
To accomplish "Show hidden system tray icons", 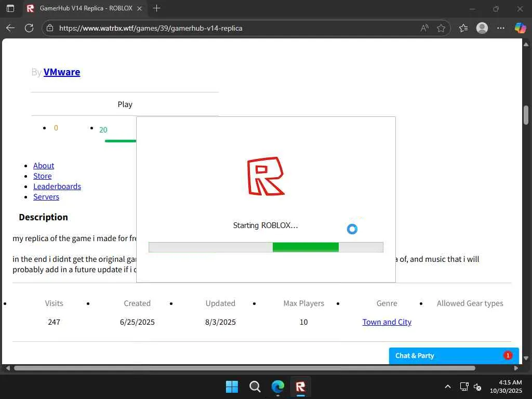I will [448, 387].
